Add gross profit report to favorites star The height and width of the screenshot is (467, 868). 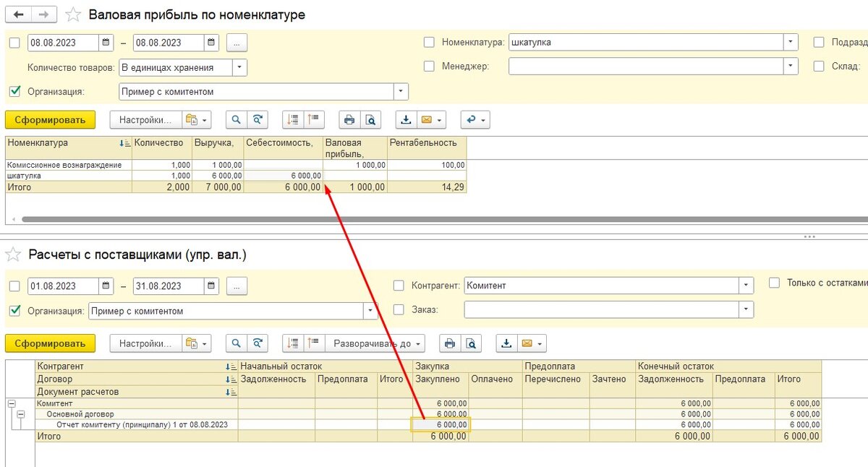point(73,14)
